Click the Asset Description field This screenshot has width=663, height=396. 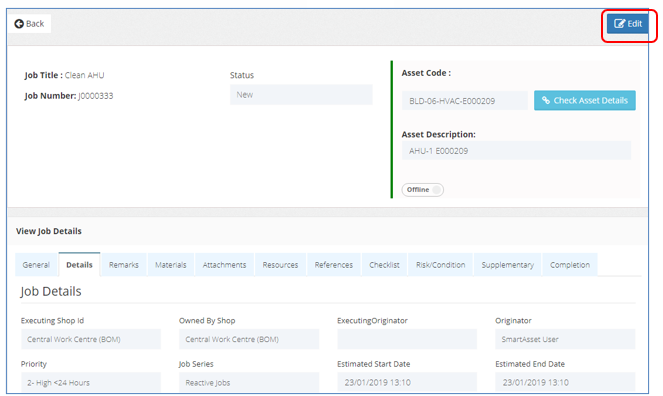point(516,150)
